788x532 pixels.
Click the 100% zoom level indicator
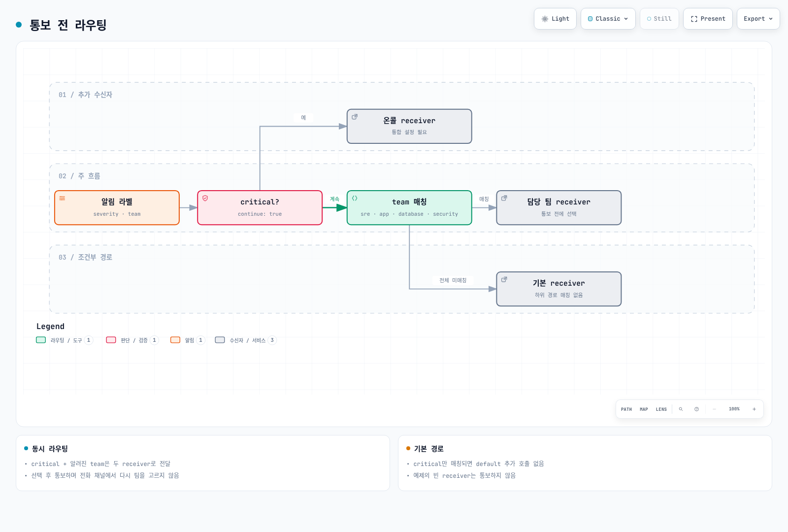[734, 409]
